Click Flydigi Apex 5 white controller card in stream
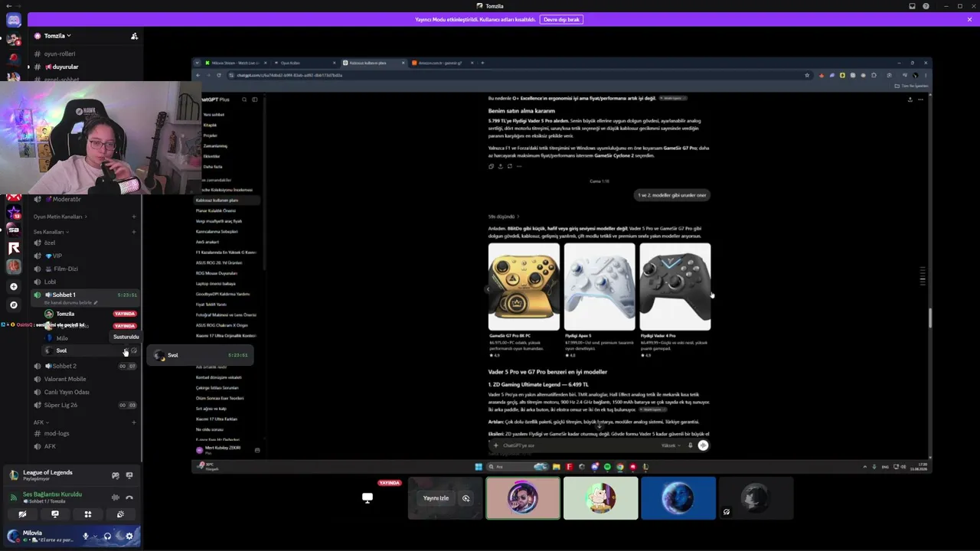 tap(599, 300)
